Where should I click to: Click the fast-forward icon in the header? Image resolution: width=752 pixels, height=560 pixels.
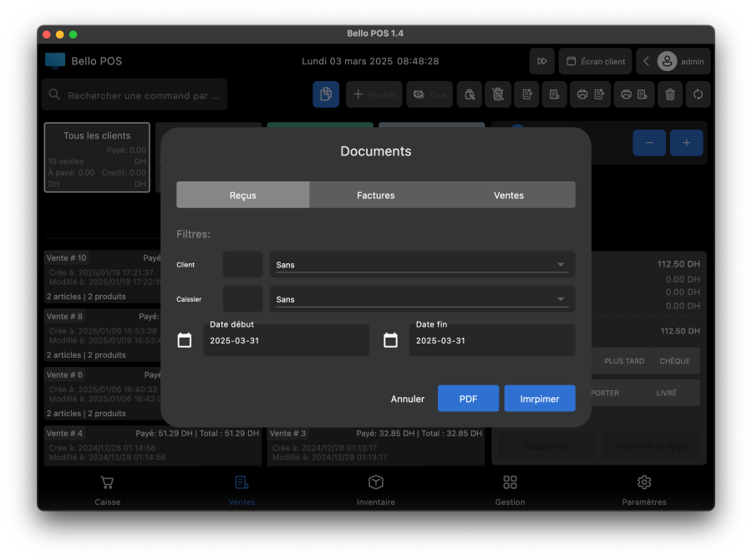[x=541, y=61]
